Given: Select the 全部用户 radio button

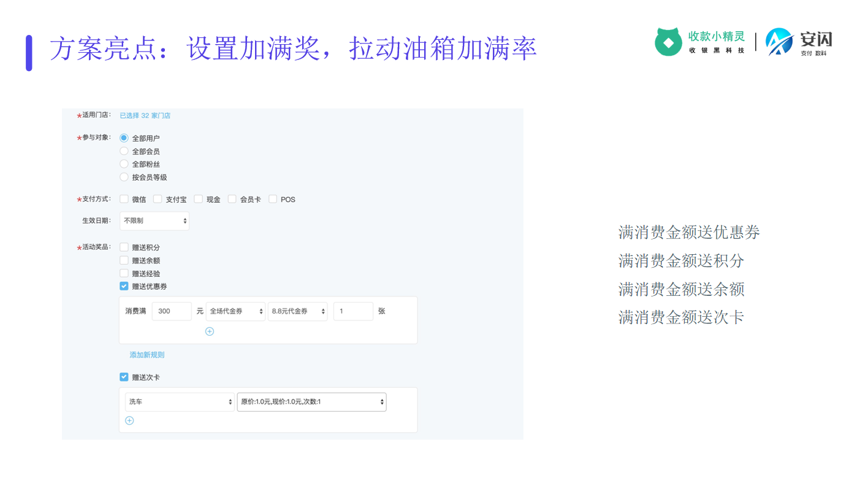Looking at the screenshot, I should [x=124, y=138].
